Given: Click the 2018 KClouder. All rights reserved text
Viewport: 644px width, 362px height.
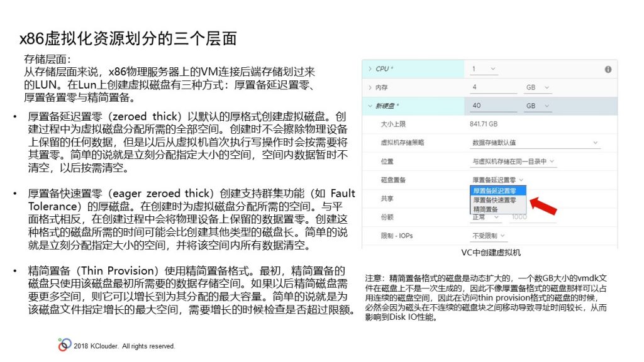Looking at the screenshot, I should pyautogui.click(x=124, y=346).
